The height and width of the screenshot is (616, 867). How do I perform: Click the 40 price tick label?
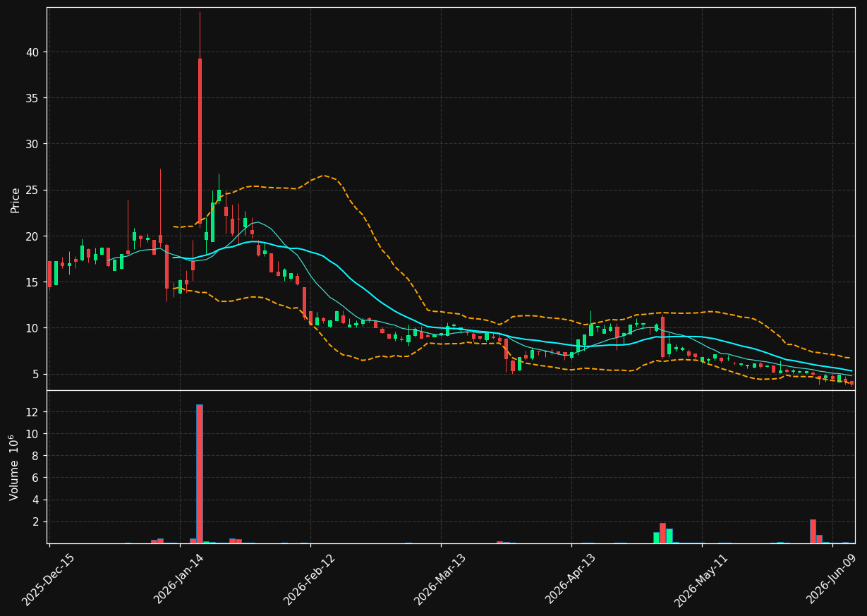click(34, 52)
